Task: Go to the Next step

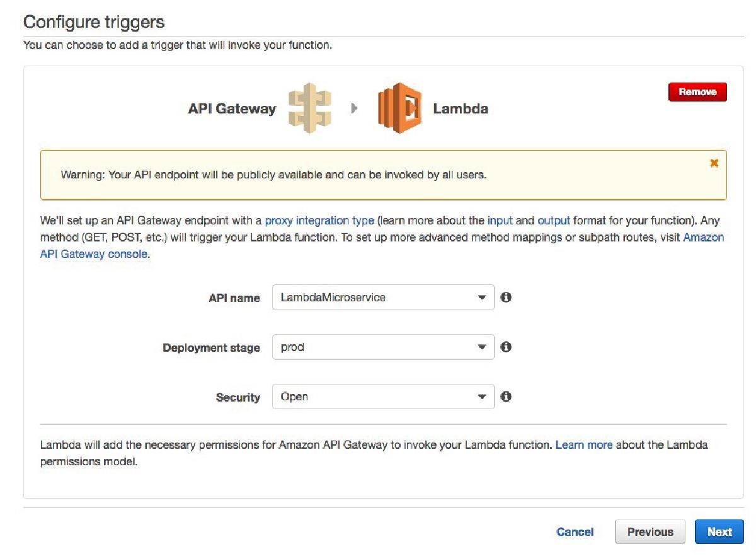Action: coord(719,532)
